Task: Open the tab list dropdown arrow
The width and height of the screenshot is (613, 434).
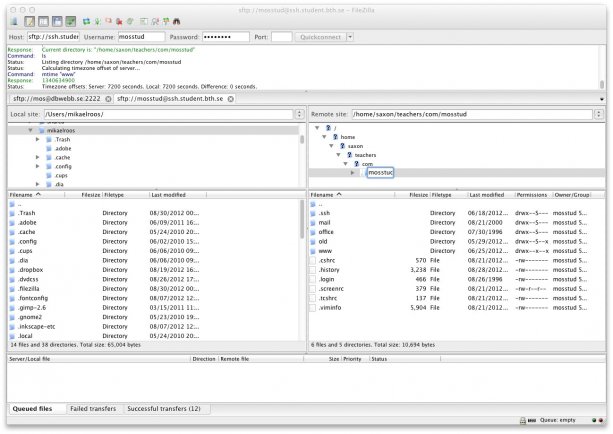Action: (x=602, y=99)
